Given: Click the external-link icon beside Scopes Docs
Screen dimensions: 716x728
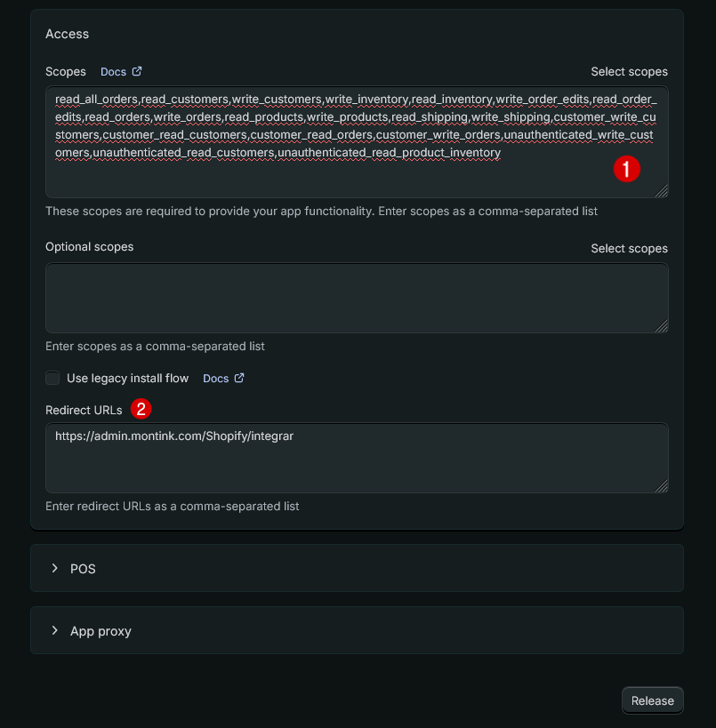Looking at the screenshot, I should [137, 71].
